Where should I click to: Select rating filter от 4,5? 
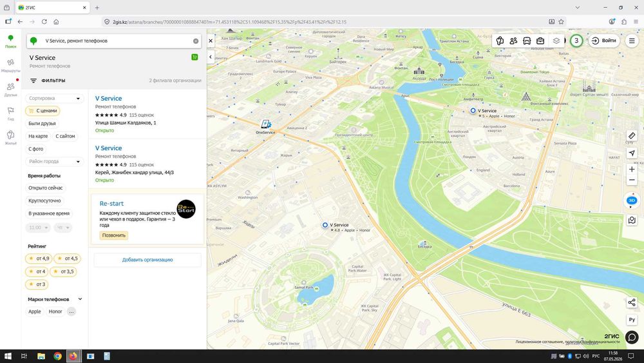[68, 259]
